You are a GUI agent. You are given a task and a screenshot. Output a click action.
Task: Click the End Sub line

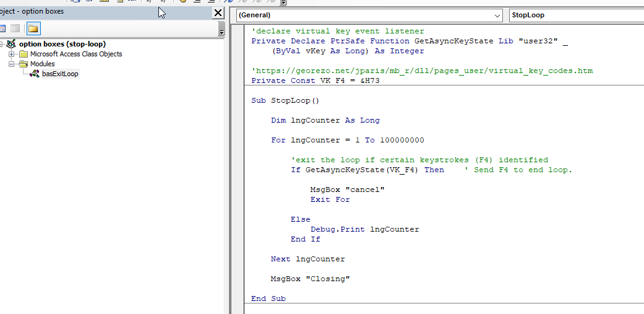[268, 299]
